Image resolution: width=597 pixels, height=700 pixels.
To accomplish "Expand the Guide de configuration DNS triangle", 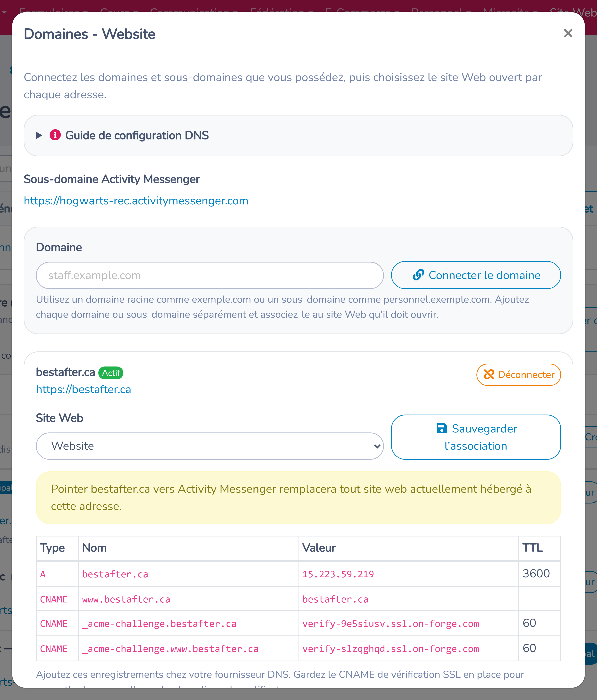I will pyautogui.click(x=39, y=136).
